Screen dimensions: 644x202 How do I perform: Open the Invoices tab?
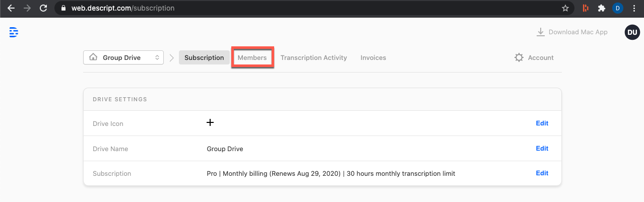tap(373, 57)
